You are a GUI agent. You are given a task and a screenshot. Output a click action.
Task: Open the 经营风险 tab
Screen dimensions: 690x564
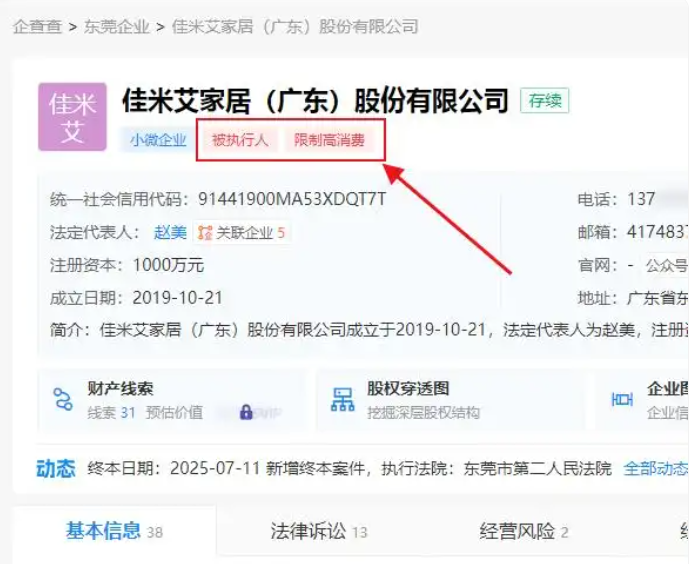pyautogui.click(x=516, y=532)
